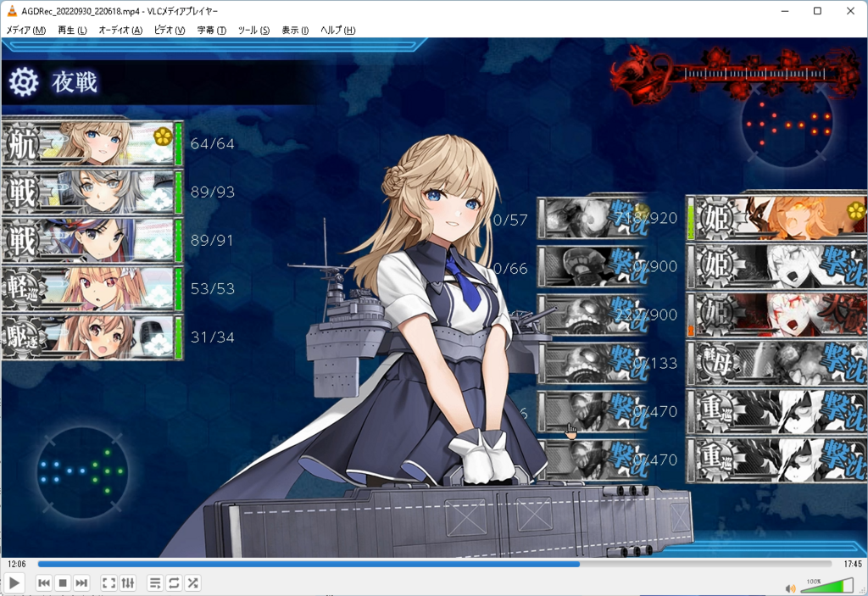Toggle fullscreen video mode
The width and height of the screenshot is (868, 596).
click(x=108, y=583)
